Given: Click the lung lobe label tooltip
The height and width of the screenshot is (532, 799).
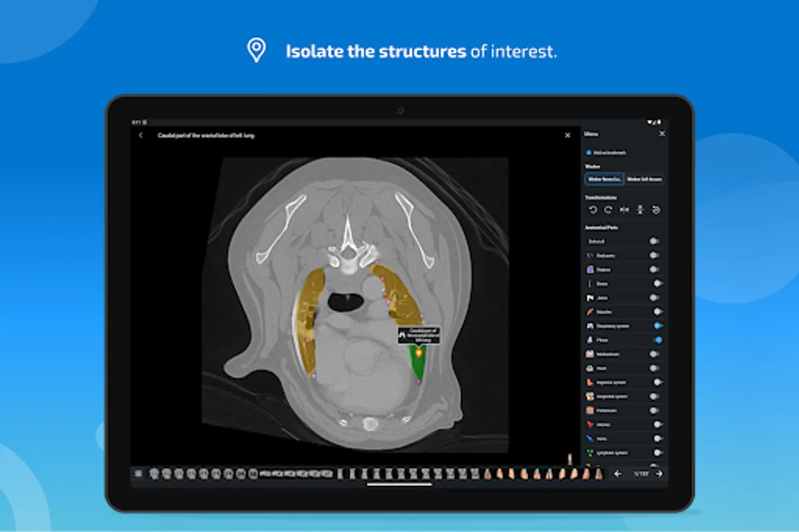Looking at the screenshot, I should (x=419, y=336).
